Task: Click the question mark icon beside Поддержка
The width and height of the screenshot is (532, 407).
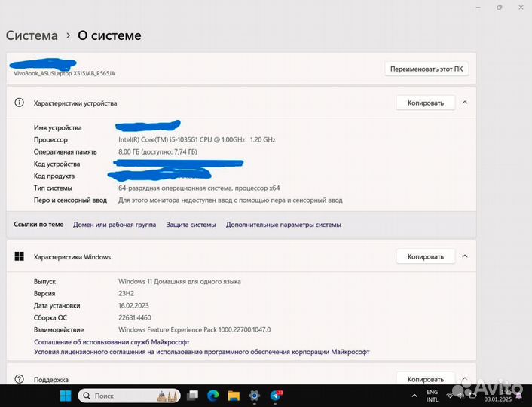Action: [x=20, y=379]
